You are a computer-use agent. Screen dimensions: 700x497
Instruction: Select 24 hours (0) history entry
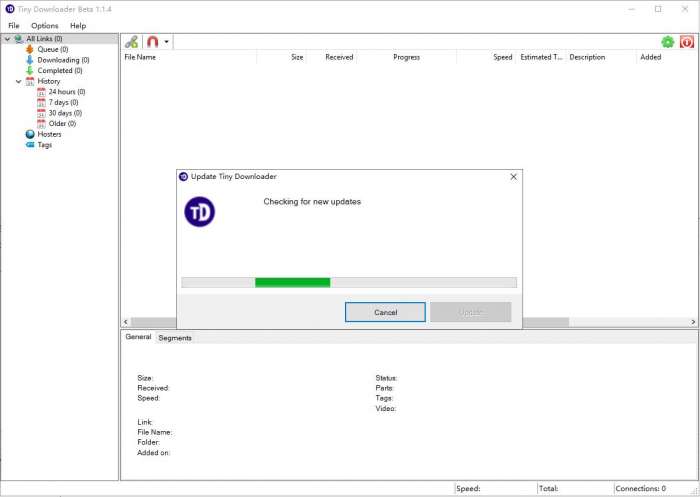pyautogui.click(x=67, y=92)
